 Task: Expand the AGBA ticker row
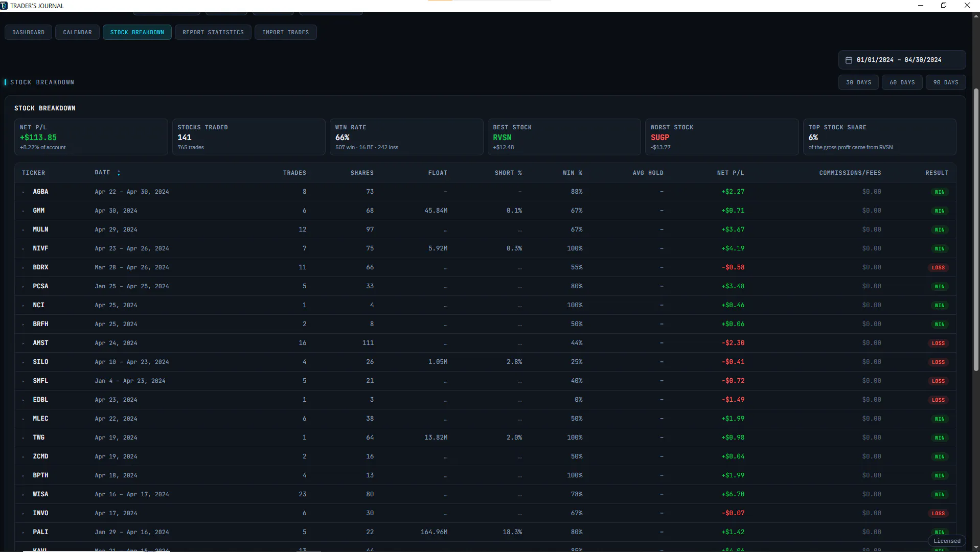click(x=24, y=192)
